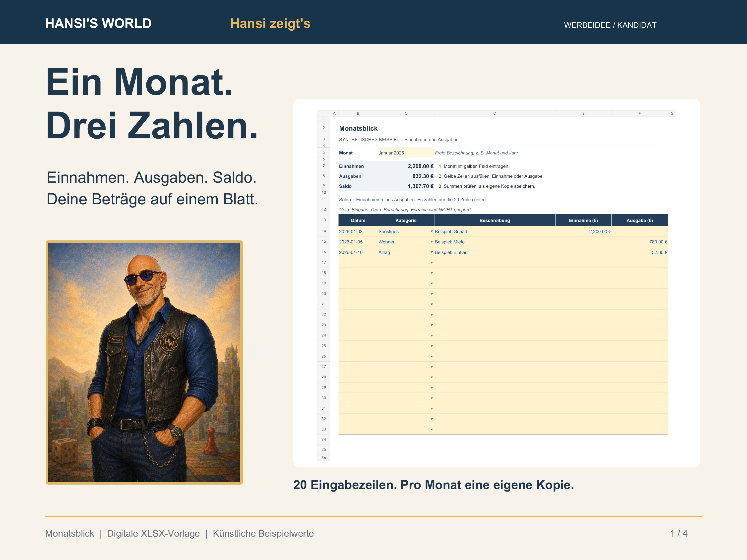Click the caption '20 Eingabezeilen. Pro Monat eine eigene Kopie.'
This screenshot has width=747, height=560.
click(434, 485)
